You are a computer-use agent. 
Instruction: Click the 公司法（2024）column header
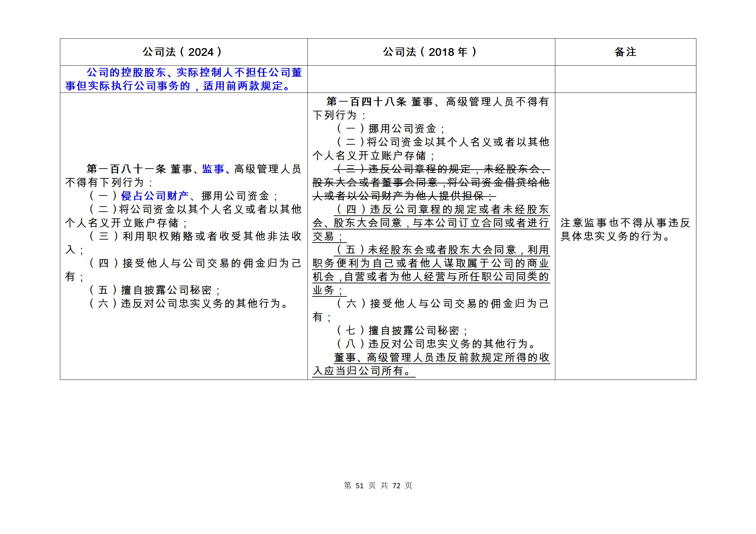tap(183, 52)
